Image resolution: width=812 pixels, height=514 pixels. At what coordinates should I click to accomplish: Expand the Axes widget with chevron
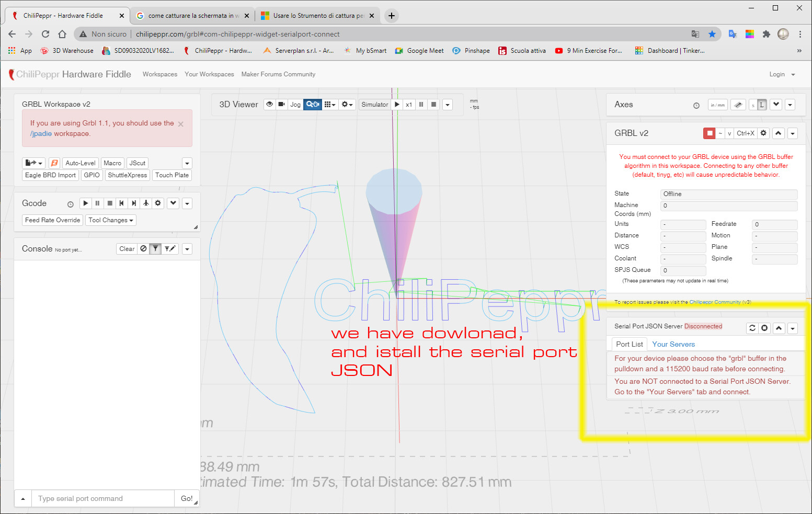[x=776, y=104]
